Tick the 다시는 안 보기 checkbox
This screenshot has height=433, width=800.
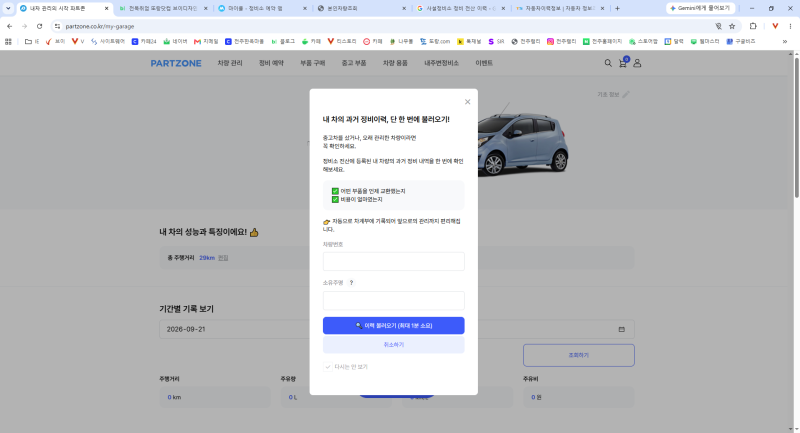pos(328,367)
